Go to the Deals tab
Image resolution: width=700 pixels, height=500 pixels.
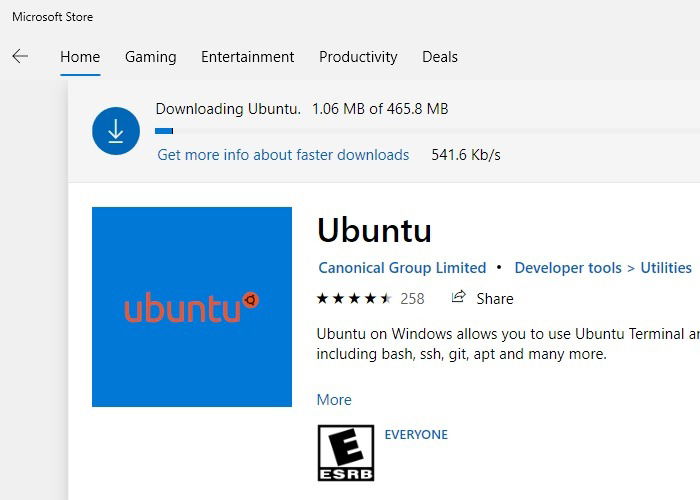(440, 57)
